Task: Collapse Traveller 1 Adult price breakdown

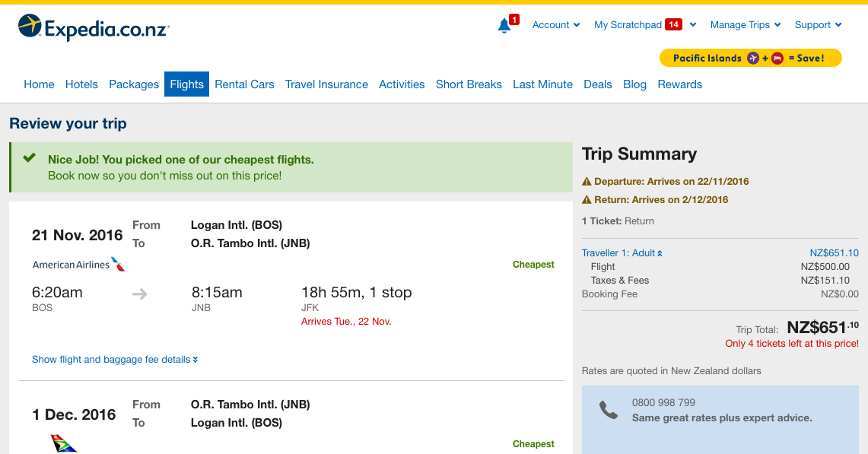Action: pos(622,253)
